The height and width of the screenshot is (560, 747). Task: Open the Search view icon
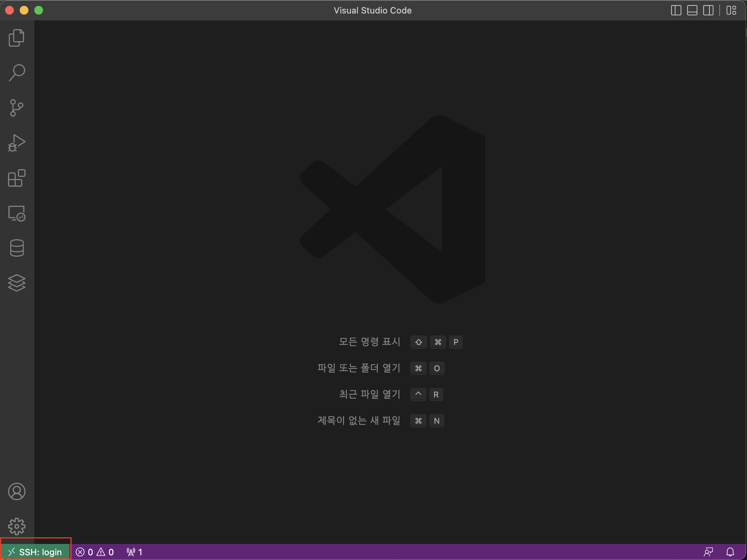(x=16, y=73)
